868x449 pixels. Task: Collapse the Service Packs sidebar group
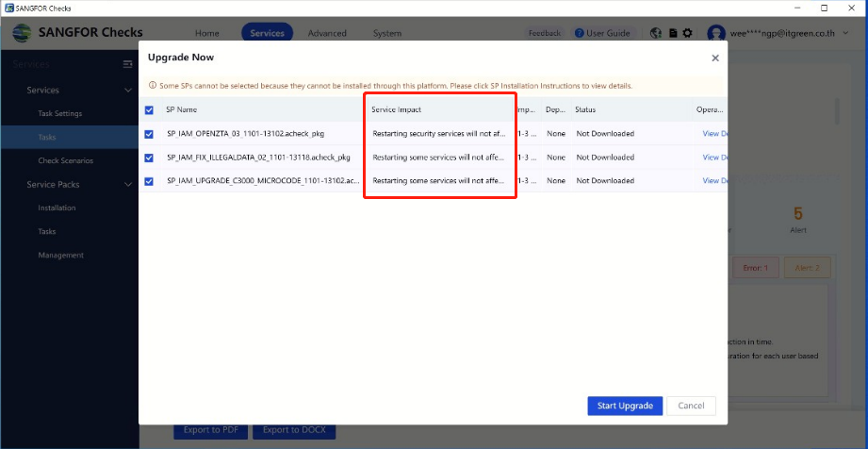[x=128, y=185]
